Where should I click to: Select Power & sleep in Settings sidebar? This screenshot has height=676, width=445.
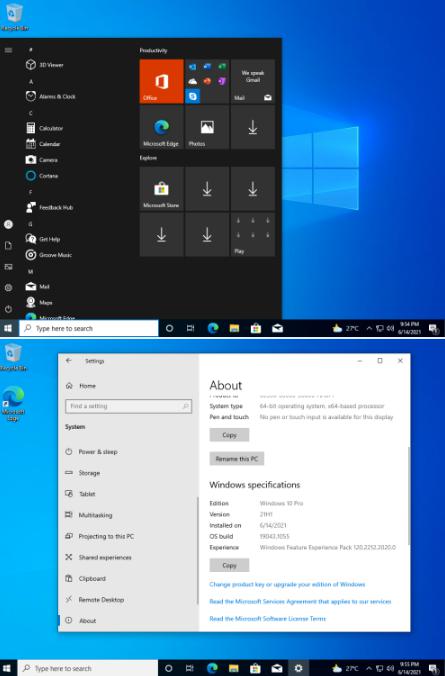coord(91,452)
